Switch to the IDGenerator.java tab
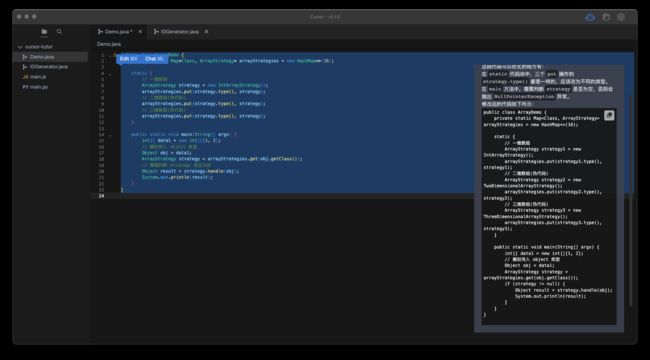This screenshot has width=650, height=360. (x=180, y=32)
